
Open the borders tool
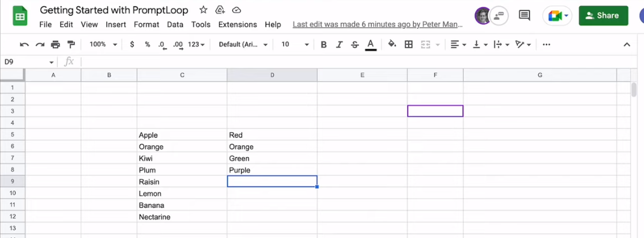coord(409,44)
